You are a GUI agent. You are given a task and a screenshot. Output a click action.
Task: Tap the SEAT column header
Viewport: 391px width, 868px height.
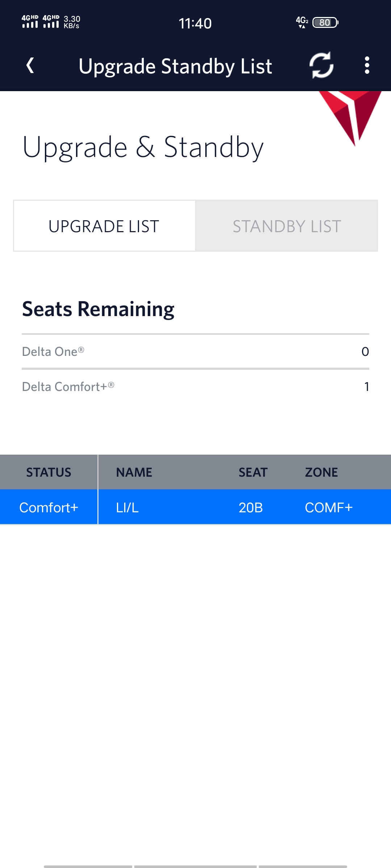click(x=253, y=472)
